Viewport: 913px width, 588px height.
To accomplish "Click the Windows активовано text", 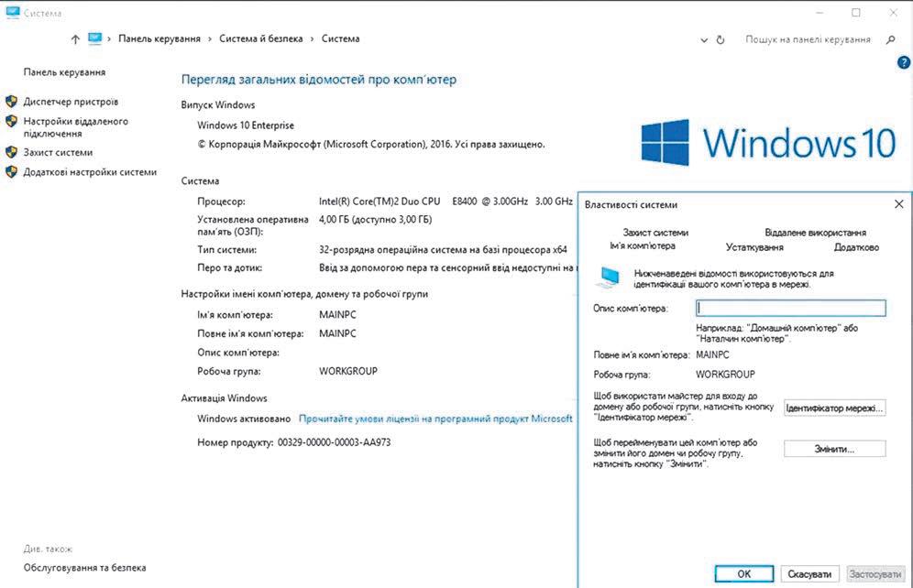I will 244,419.
